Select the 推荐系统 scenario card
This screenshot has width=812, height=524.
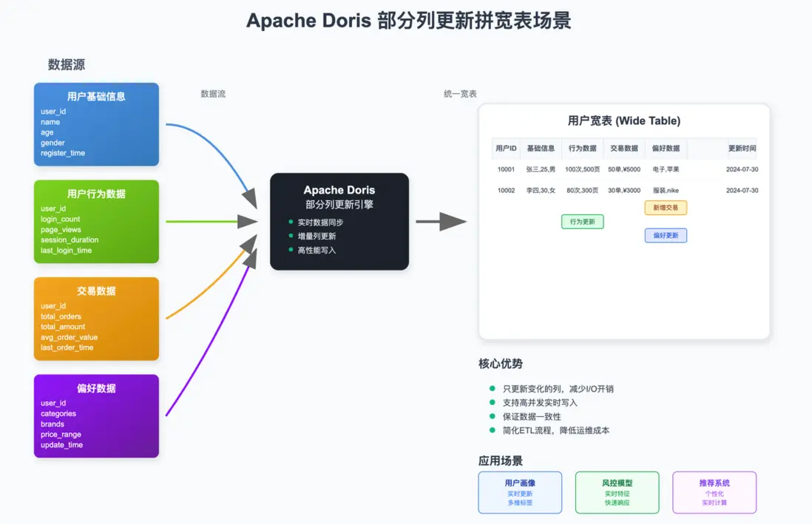[714, 492]
